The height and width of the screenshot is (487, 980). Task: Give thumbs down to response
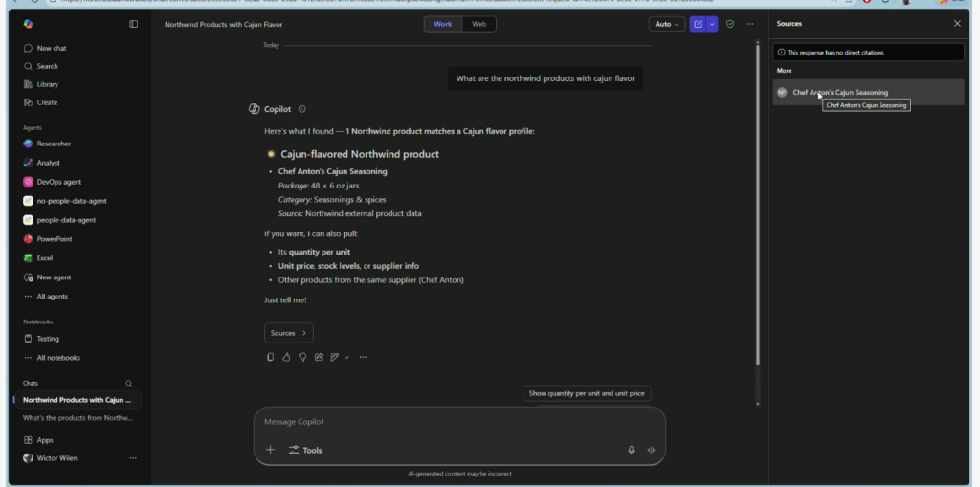(302, 357)
